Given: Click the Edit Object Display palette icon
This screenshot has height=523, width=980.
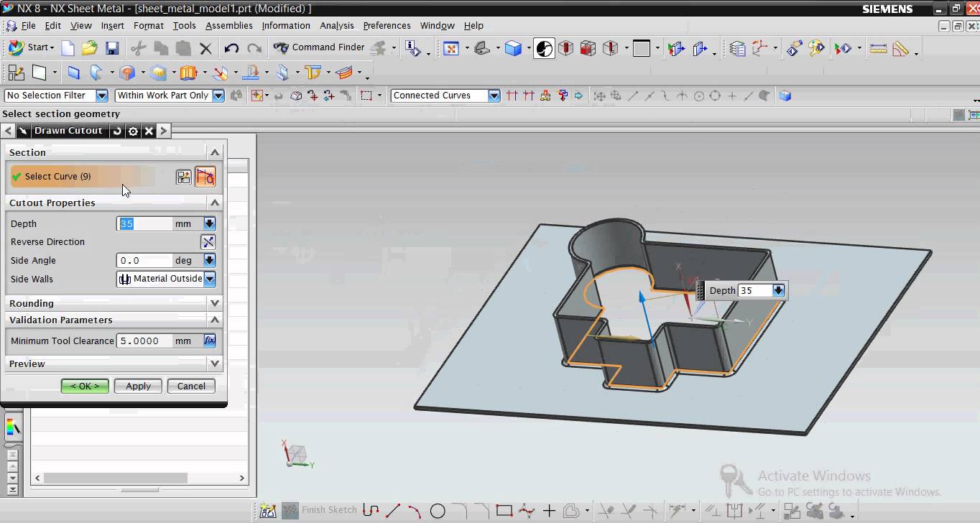Looking at the screenshot, I should click(x=816, y=48).
